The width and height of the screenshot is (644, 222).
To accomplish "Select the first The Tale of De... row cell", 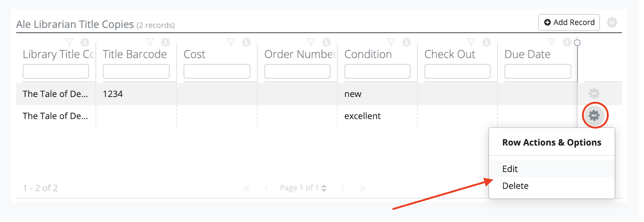I will click(x=56, y=94).
